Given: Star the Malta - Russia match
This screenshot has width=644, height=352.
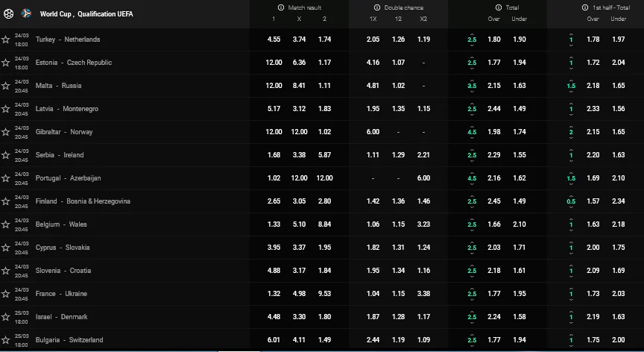Looking at the screenshot, I should pos(6,86).
